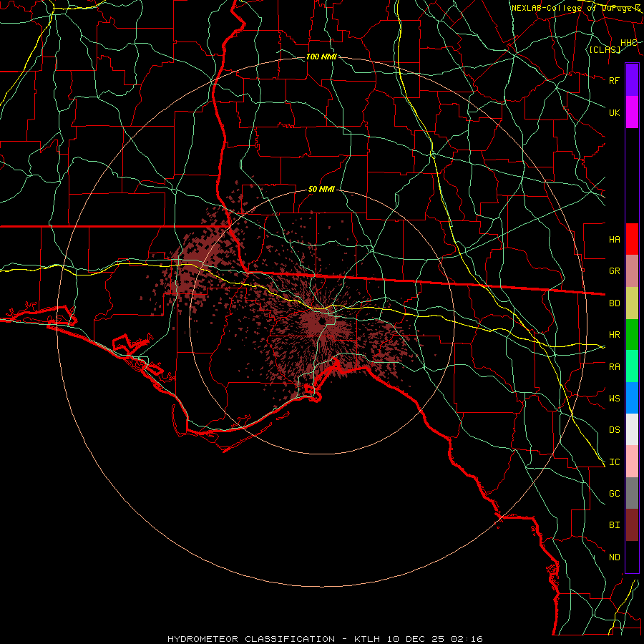The image size is (644, 644).
Task: Click the HR legend label
Action: click(x=615, y=335)
